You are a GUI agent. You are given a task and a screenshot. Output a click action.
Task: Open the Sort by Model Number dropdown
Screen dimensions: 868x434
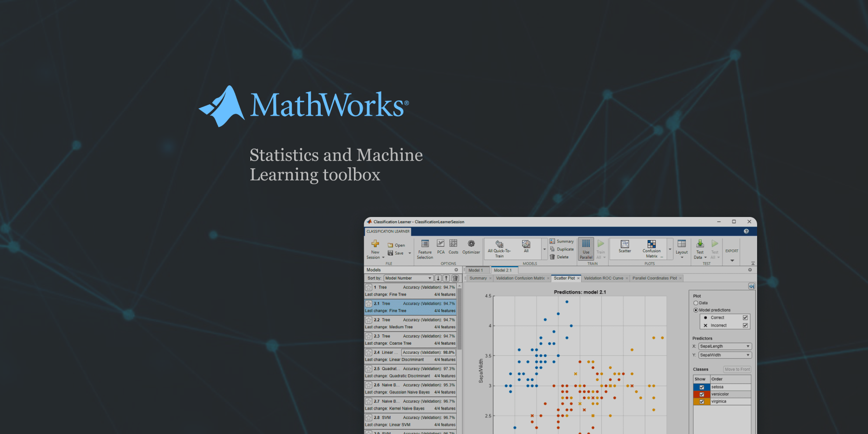[408, 278]
